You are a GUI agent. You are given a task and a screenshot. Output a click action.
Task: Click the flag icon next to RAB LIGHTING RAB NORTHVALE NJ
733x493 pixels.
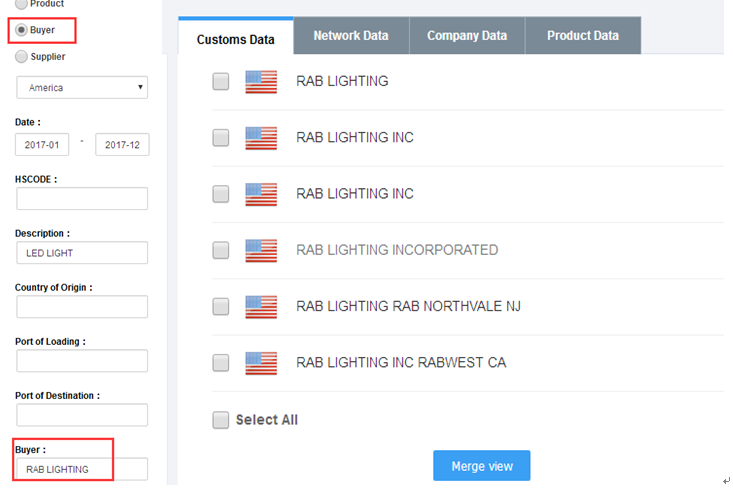click(261, 306)
